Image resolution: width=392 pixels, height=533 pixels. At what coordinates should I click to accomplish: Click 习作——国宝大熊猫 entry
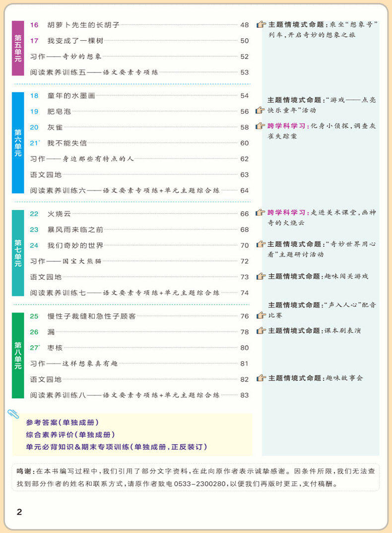(x=139, y=261)
